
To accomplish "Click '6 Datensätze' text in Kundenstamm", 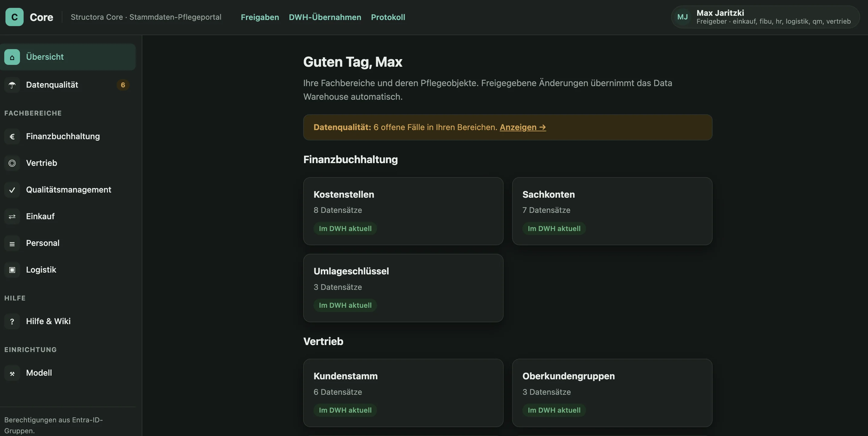I will click(338, 392).
